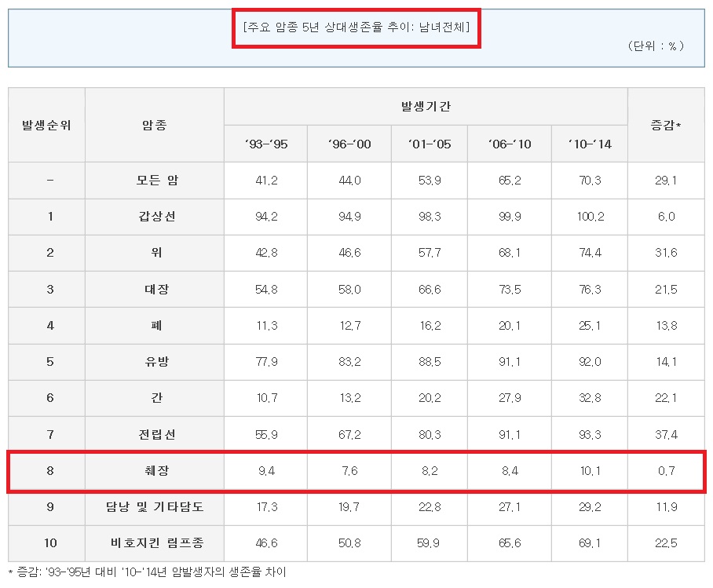713x588 pixels.
Task: Click the '전립선' row label
Action: click(x=154, y=435)
